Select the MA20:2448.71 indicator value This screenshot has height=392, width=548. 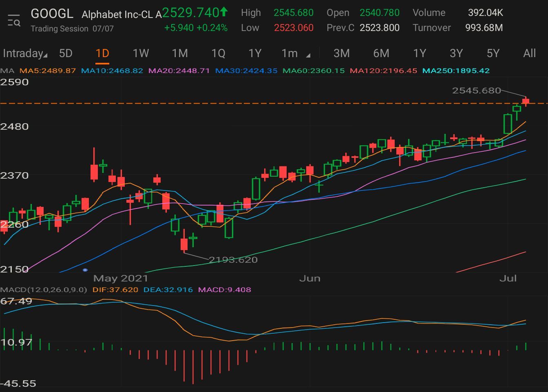pos(179,71)
